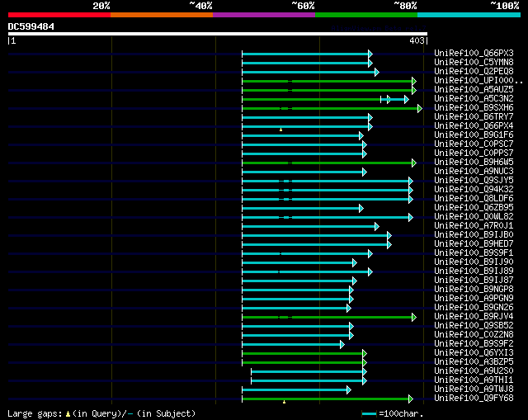Click the white DC599484 query bar

(218, 34)
